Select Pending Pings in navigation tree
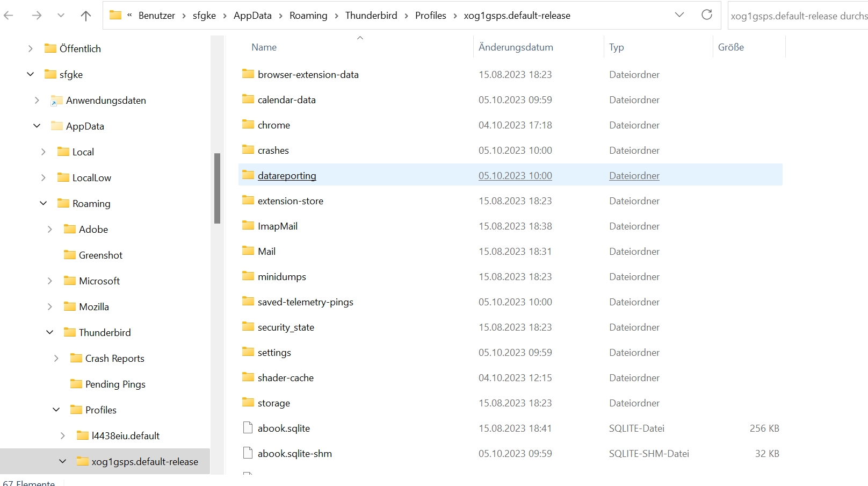The image size is (868, 486). [115, 384]
